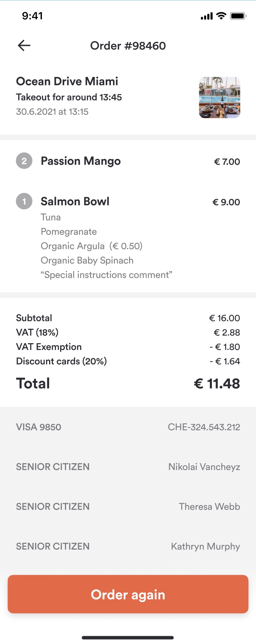The image size is (256, 644).
Task: Open the Ocean Drive Miami restaurant photo
Action: (x=220, y=98)
